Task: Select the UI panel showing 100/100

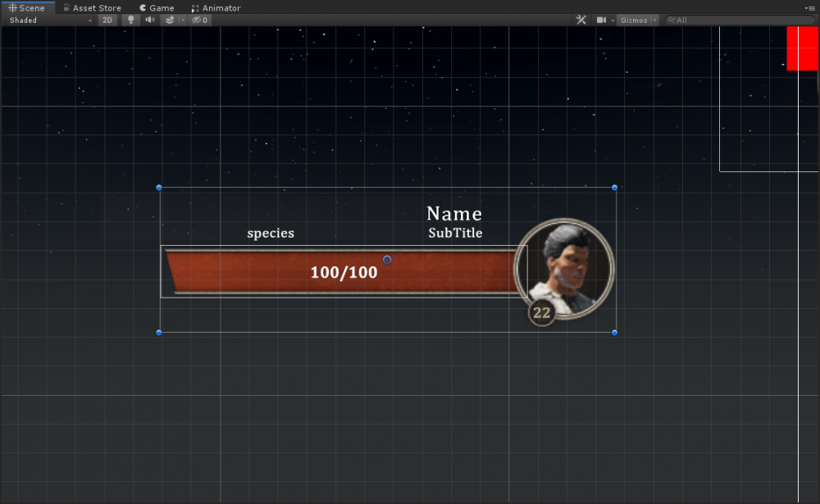Action: pyautogui.click(x=386, y=260)
